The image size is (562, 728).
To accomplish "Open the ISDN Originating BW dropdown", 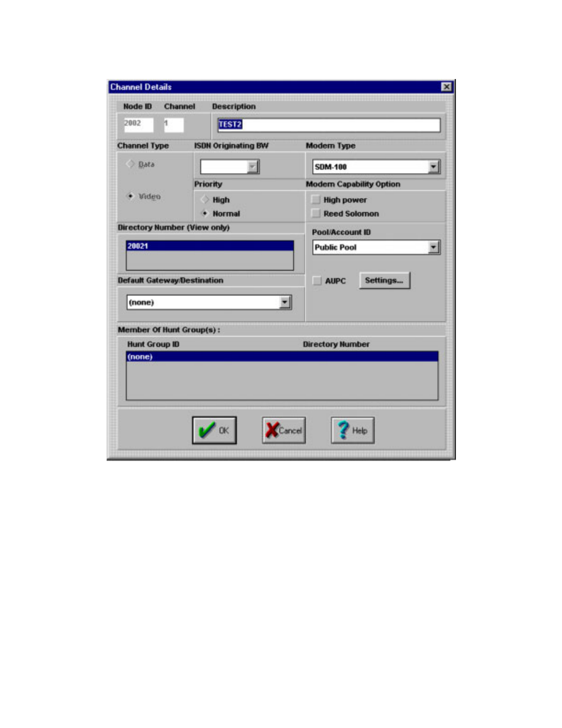I will click(253, 167).
